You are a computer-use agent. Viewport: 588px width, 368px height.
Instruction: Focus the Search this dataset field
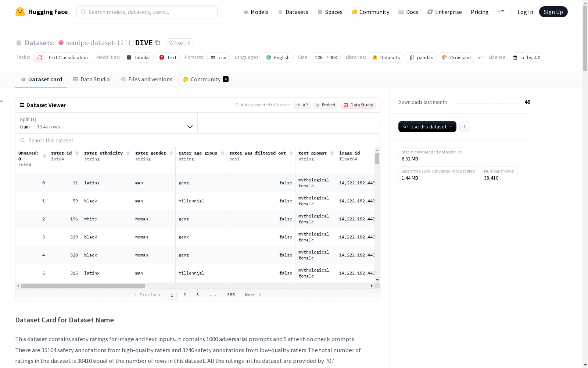pyautogui.click(x=198, y=141)
